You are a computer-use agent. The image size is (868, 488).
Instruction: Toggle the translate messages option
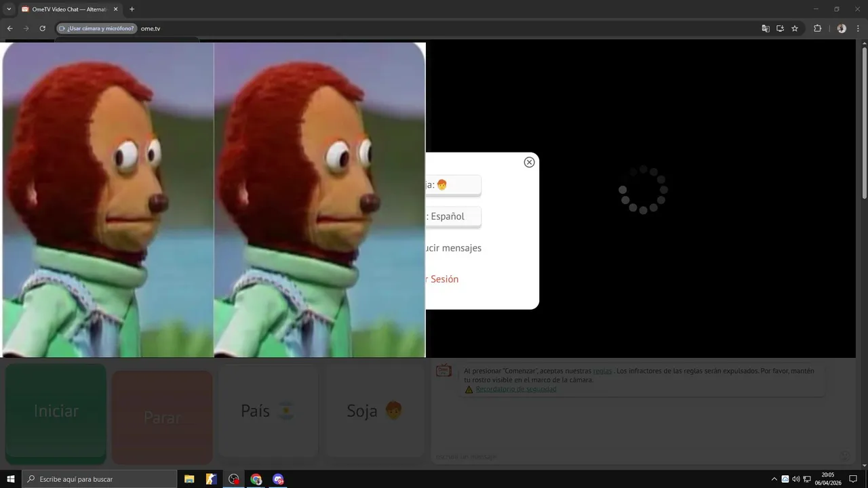[x=453, y=248]
